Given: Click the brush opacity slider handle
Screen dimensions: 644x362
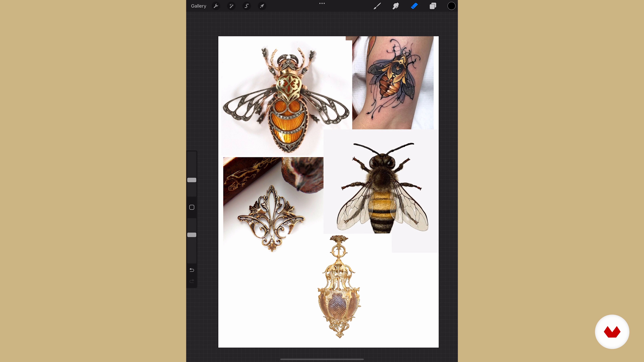Looking at the screenshot, I should (192, 235).
